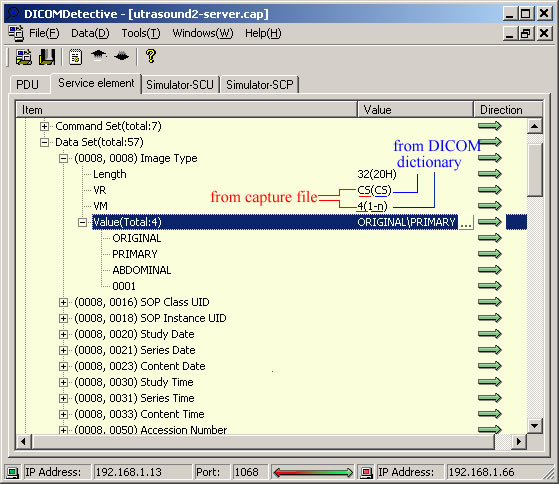
Task: Collapse the Value(Total:4) node
Action: coord(82,222)
